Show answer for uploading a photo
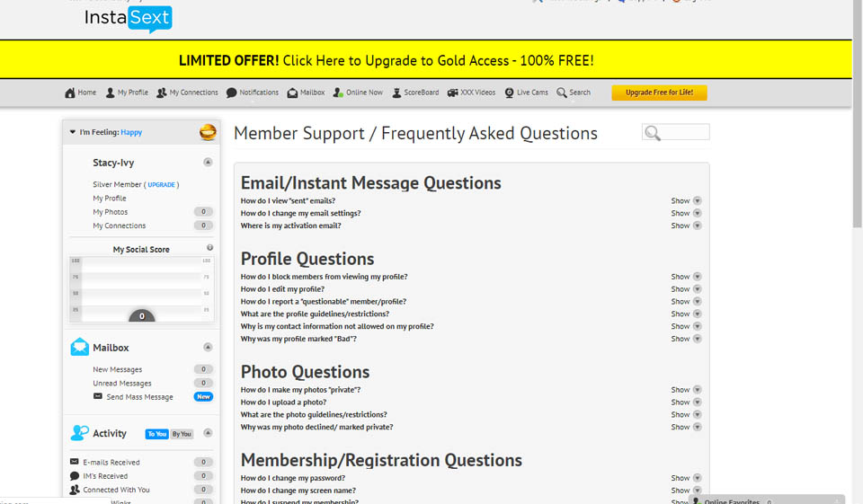 (x=686, y=402)
